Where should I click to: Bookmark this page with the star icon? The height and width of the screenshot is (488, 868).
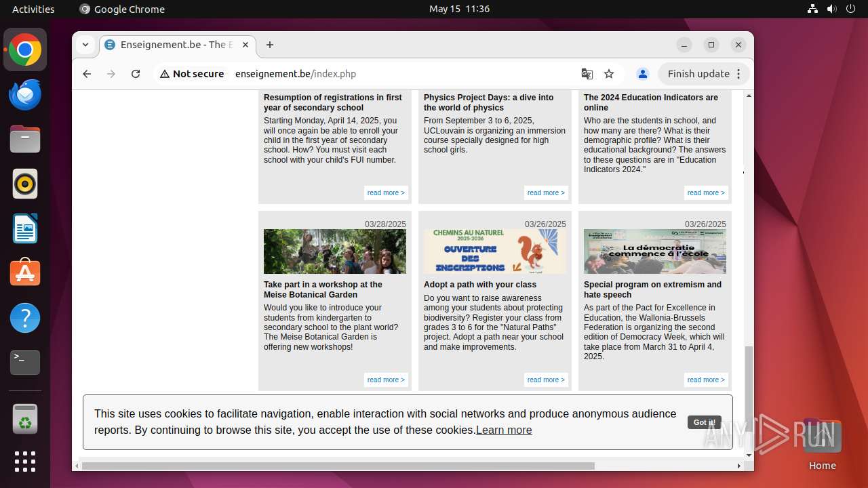(609, 74)
